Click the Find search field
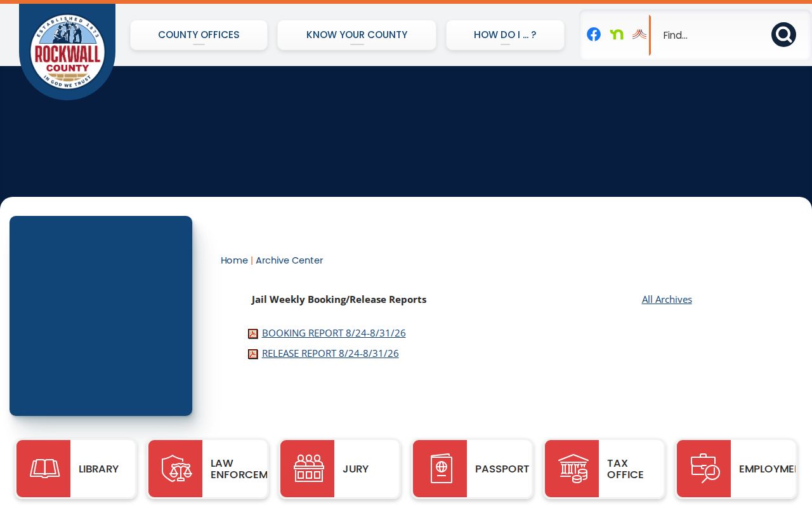Image resolution: width=812 pixels, height=508 pixels. (x=710, y=35)
